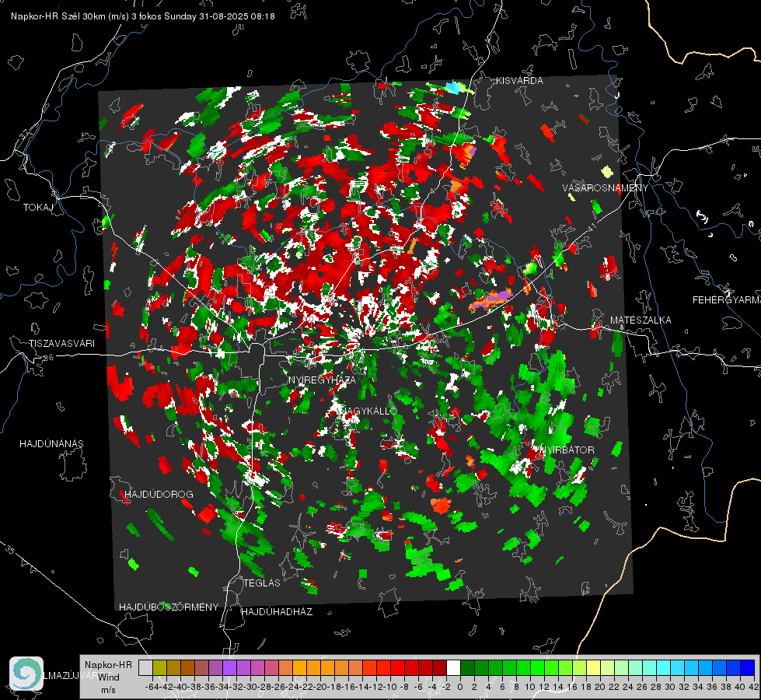The height and width of the screenshot is (700, 761).
Task: Select legend value -30
Action: (x=250, y=687)
